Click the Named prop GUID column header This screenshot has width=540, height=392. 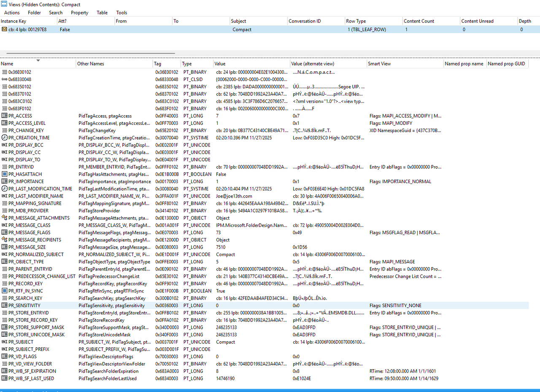tap(507, 64)
